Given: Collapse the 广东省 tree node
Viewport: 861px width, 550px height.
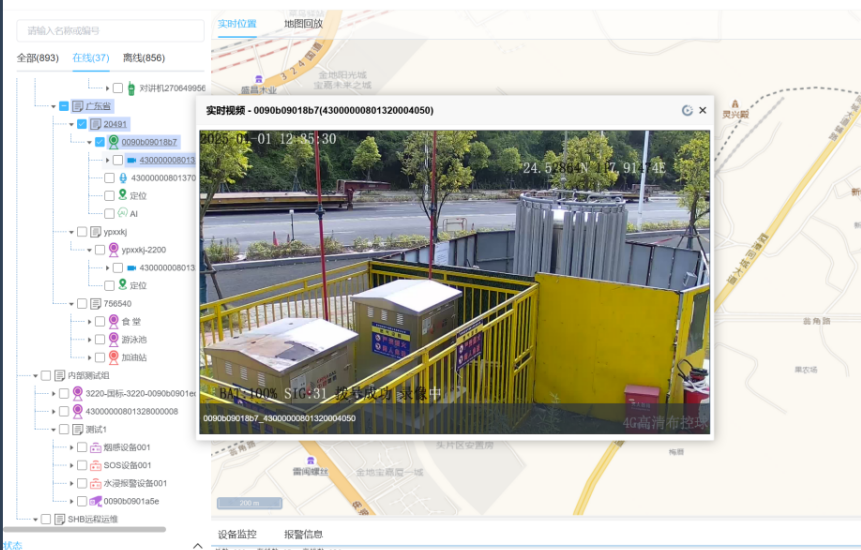Looking at the screenshot, I should click(53, 106).
